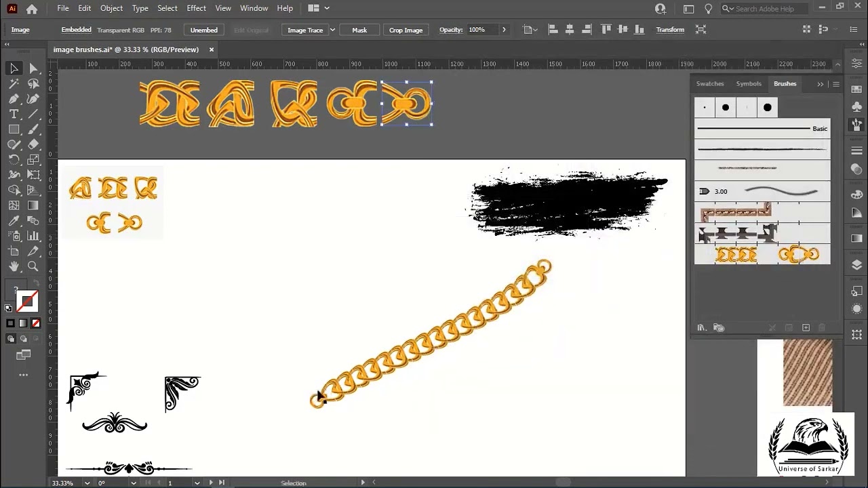The image size is (868, 488).
Task: Click the Image Trace button
Action: click(305, 30)
